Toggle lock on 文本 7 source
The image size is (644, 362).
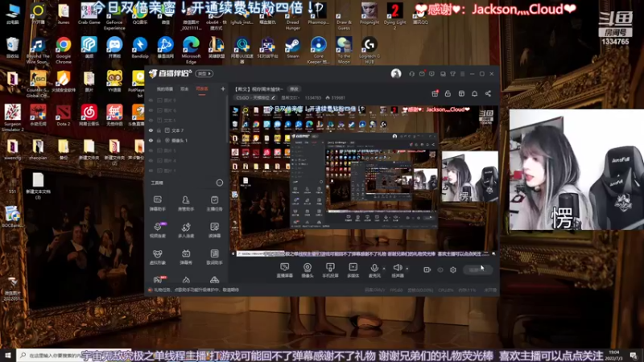(x=159, y=130)
